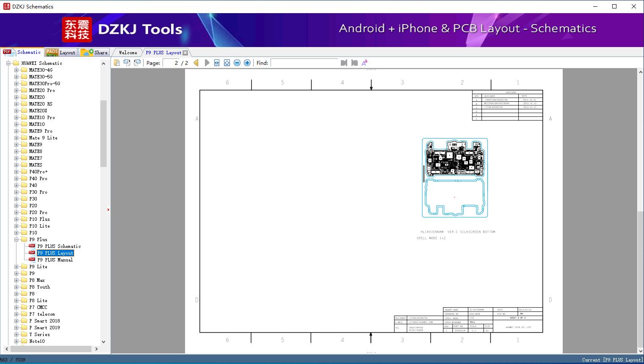Screen dimensions: 644x364
Task: Close the P9 PLUS Layout tab
Action: pos(185,53)
